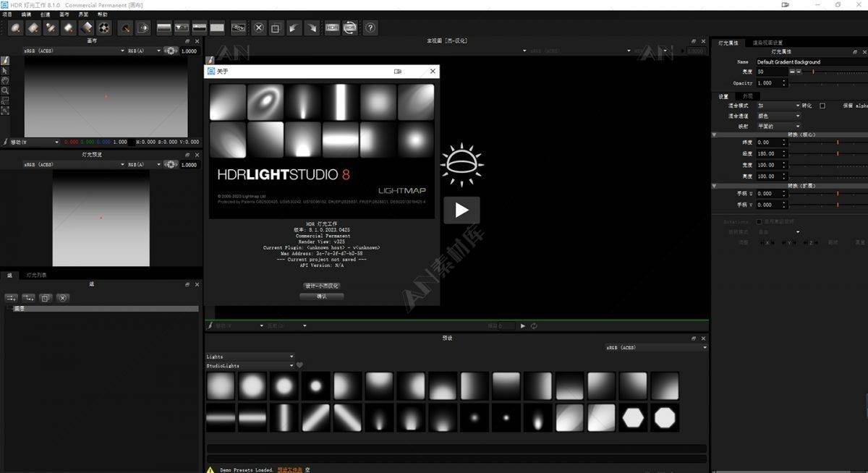Toggle the exposure icon beside canvas 1.0000 field
868x473 pixels.
tap(171, 51)
